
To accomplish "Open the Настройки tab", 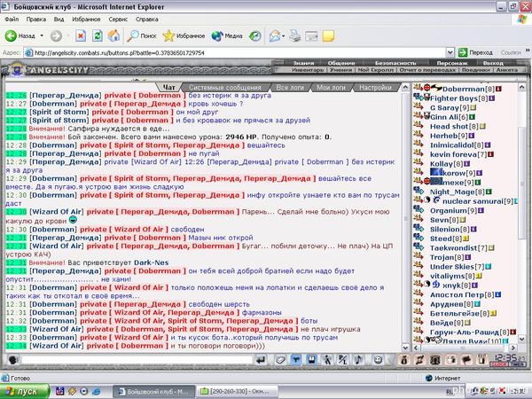I will 375,88.
